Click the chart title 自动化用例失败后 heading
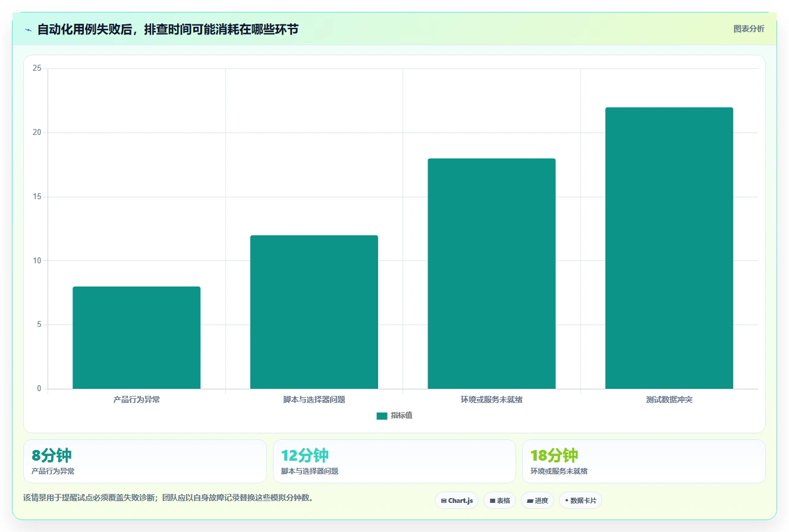 pyautogui.click(x=168, y=30)
